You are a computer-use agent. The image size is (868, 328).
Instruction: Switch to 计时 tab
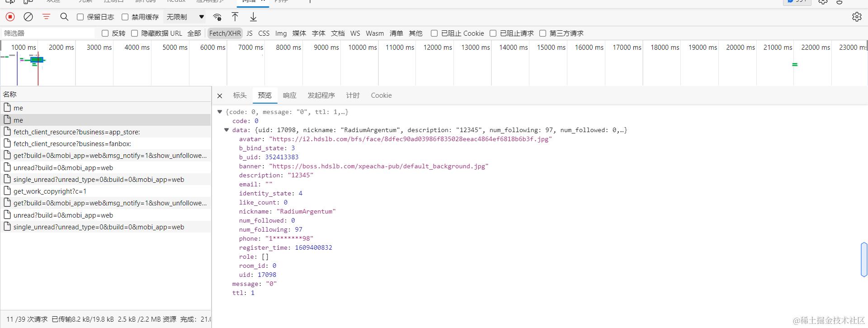tap(353, 95)
